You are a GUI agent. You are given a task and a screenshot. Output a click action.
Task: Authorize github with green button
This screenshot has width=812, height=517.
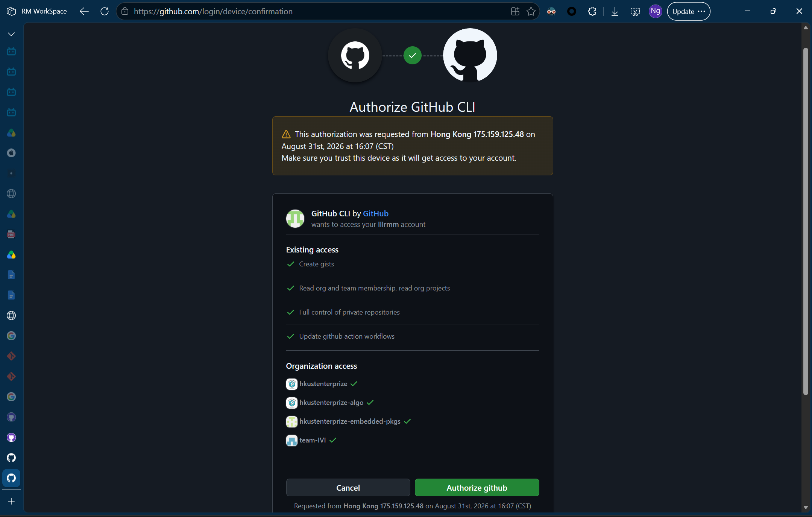coord(477,488)
